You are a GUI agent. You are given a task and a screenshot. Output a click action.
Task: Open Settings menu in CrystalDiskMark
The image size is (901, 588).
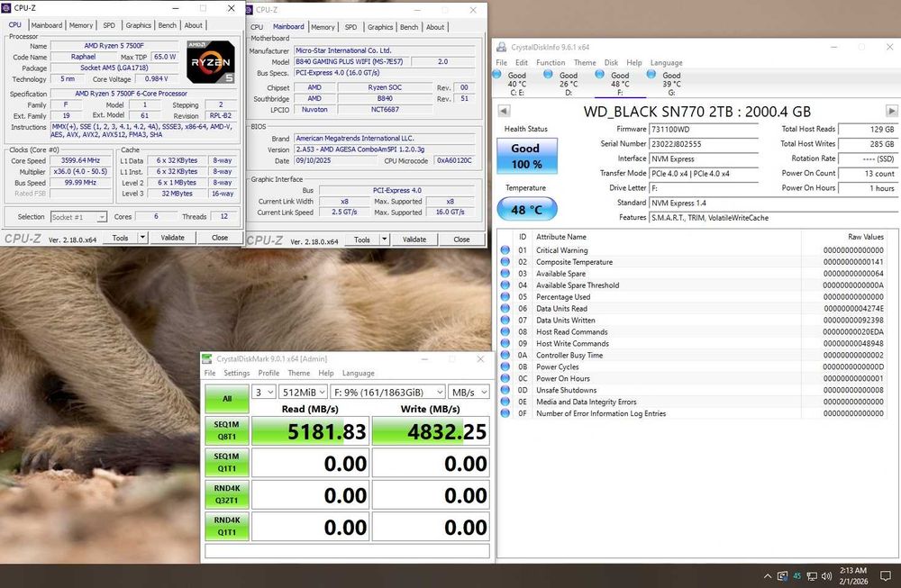pyautogui.click(x=237, y=374)
